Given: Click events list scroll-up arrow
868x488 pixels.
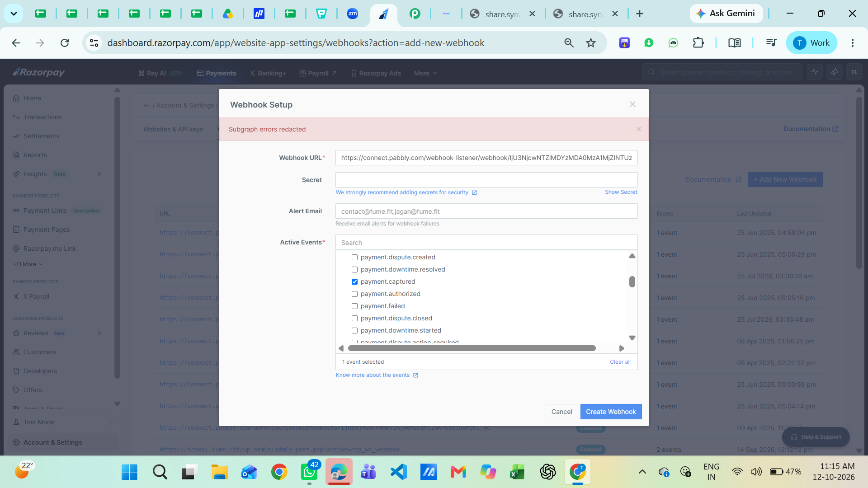Looking at the screenshot, I should [632, 256].
